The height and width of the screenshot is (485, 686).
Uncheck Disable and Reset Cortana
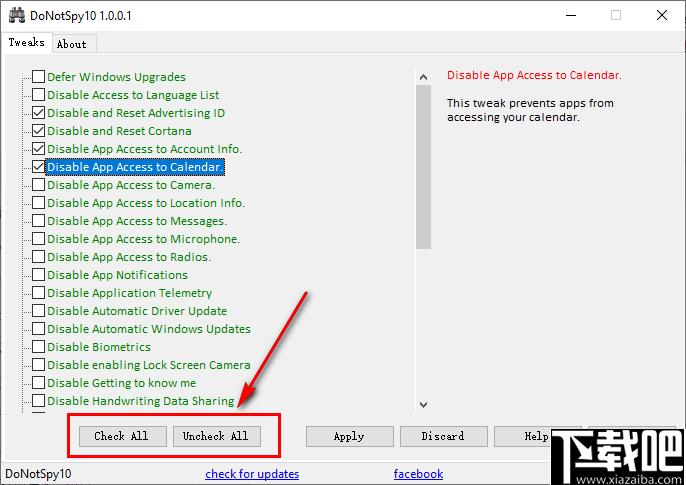tap(38, 130)
